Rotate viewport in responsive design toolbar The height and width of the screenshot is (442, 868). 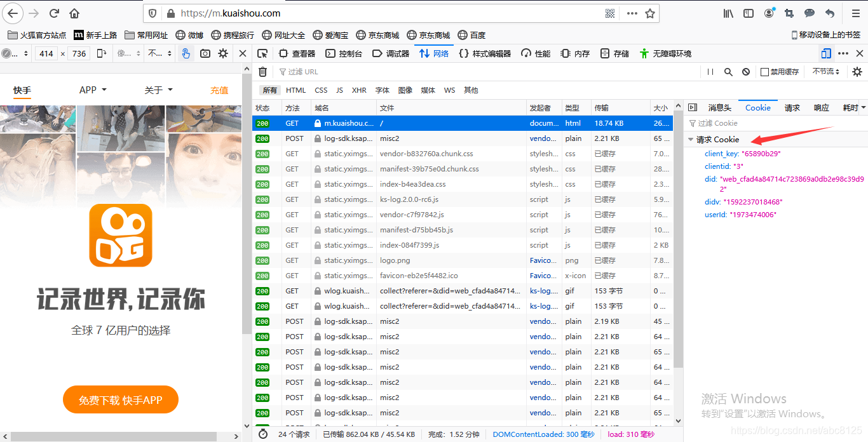[102, 54]
